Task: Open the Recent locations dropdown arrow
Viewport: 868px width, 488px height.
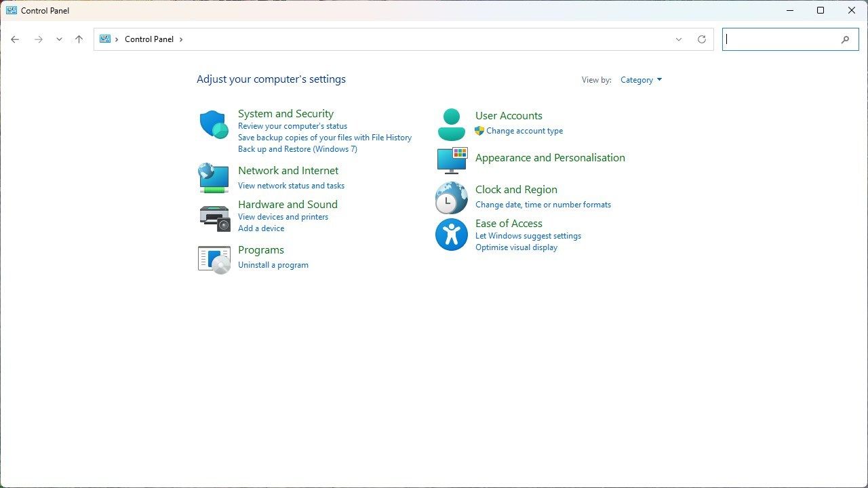Action: [x=59, y=39]
